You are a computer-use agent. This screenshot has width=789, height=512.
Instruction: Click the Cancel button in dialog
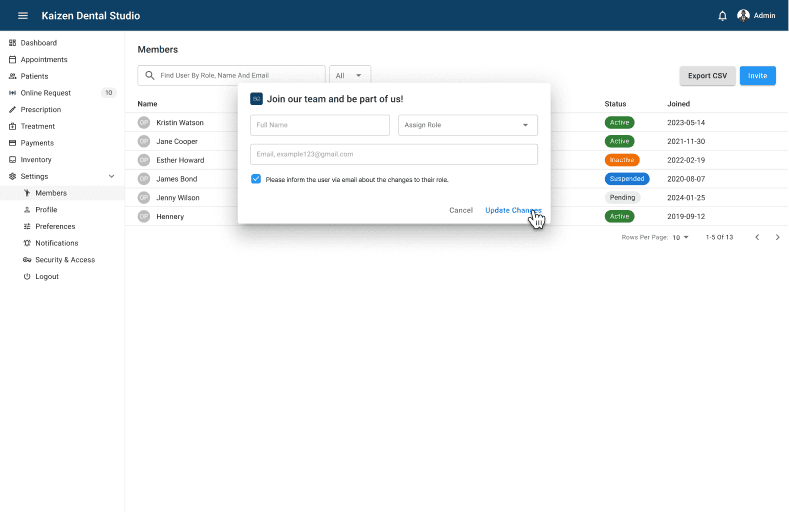461,210
